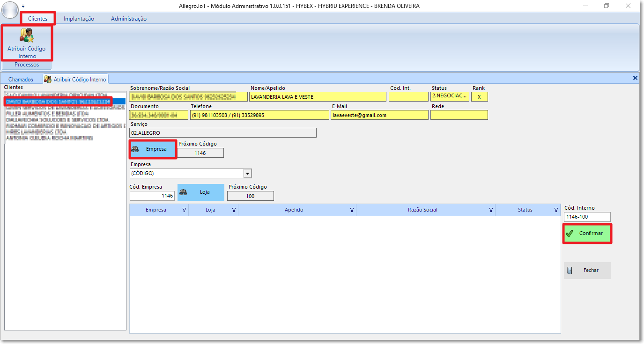Screen dimensions: 644x344
Task: Click the Fechar button
Action: coord(587,270)
